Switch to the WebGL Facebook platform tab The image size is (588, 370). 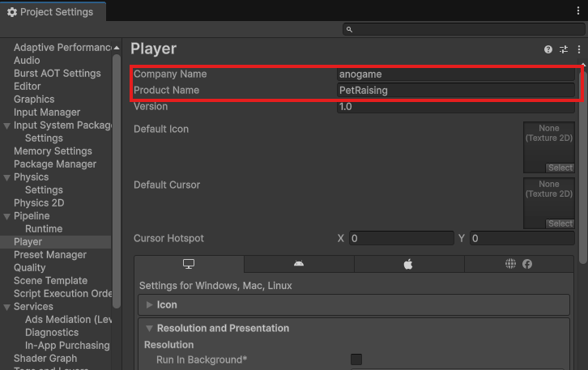point(519,264)
